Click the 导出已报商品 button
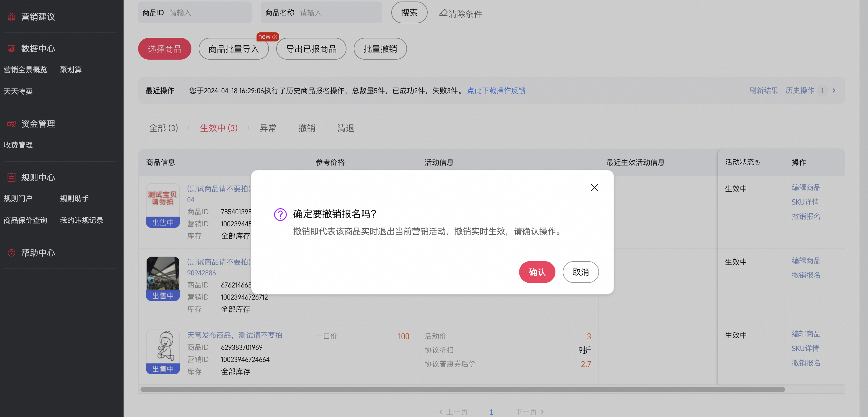The image size is (868, 417). [x=311, y=49]
